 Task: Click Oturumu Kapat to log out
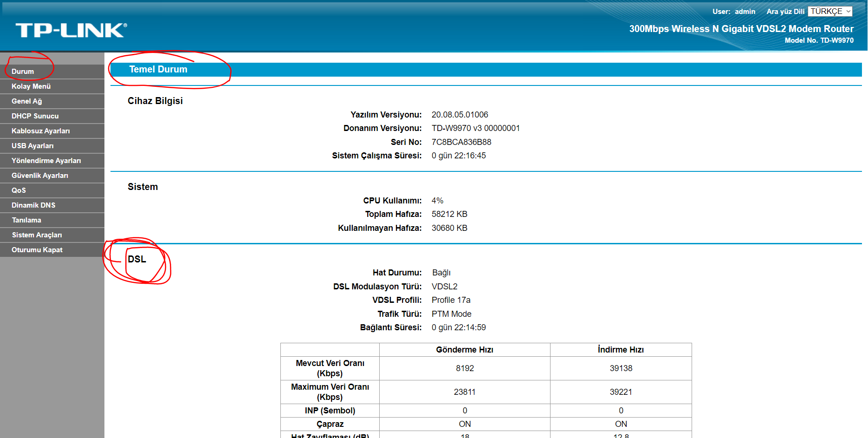tap(52, 250)
